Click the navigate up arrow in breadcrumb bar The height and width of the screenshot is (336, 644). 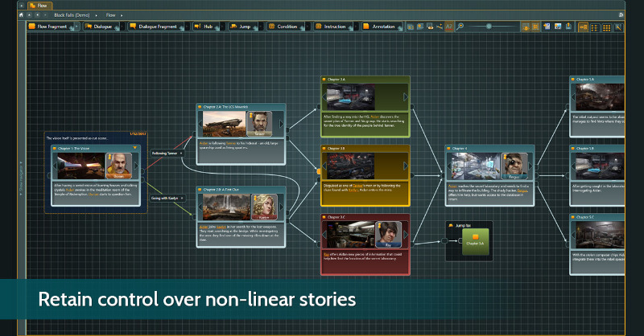tap(30, 14)
